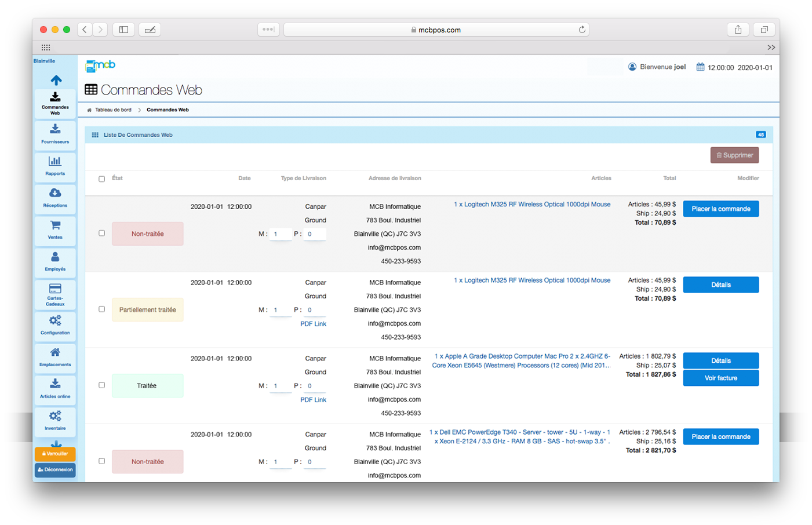Click the up arrow at sidebar top
The width and height of the screenshot is (812, 525).
pyautogui.click(x=56, y=80)
